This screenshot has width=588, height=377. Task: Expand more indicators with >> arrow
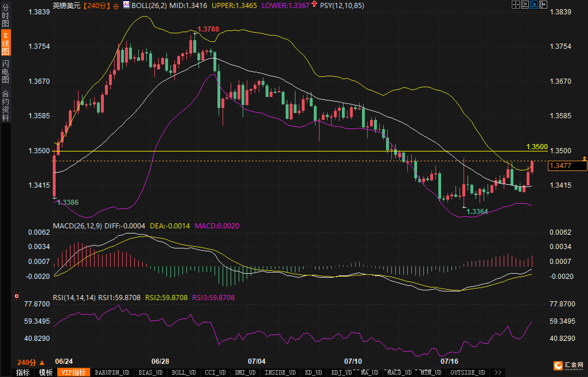coord(498,372)
